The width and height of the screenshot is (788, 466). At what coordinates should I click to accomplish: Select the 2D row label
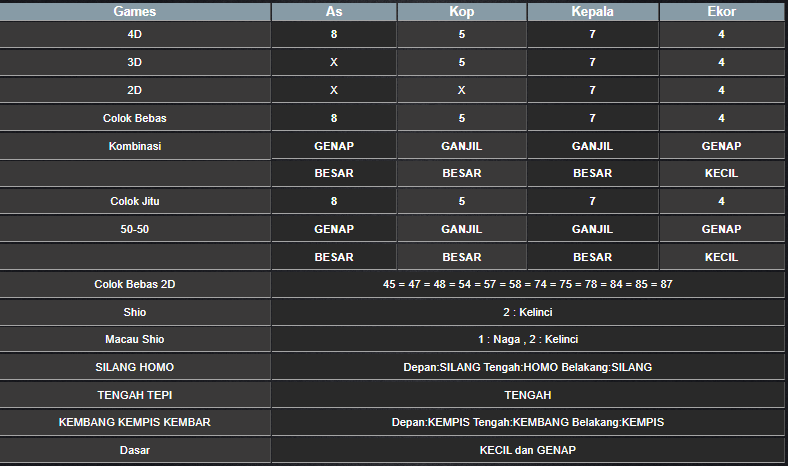(135, 90)
